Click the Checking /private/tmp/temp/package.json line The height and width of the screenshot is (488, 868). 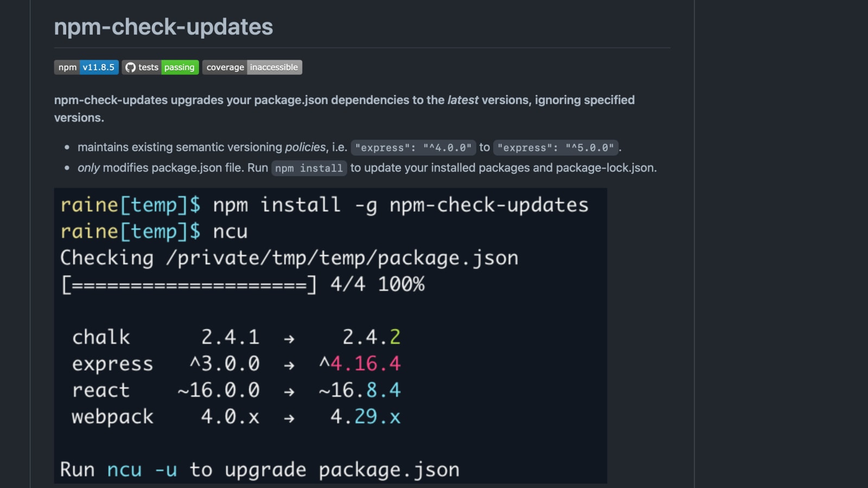click(x=289, y=258)
